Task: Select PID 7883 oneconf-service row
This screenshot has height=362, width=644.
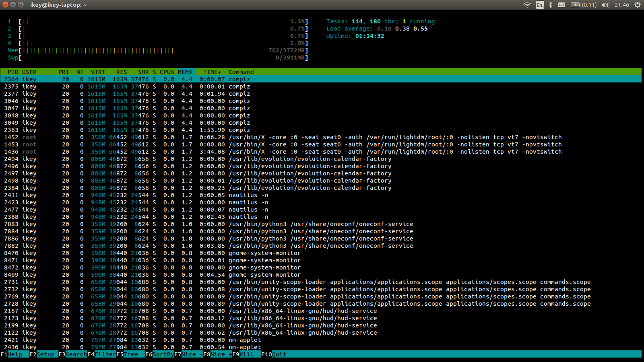Action: tap(321, 224)
